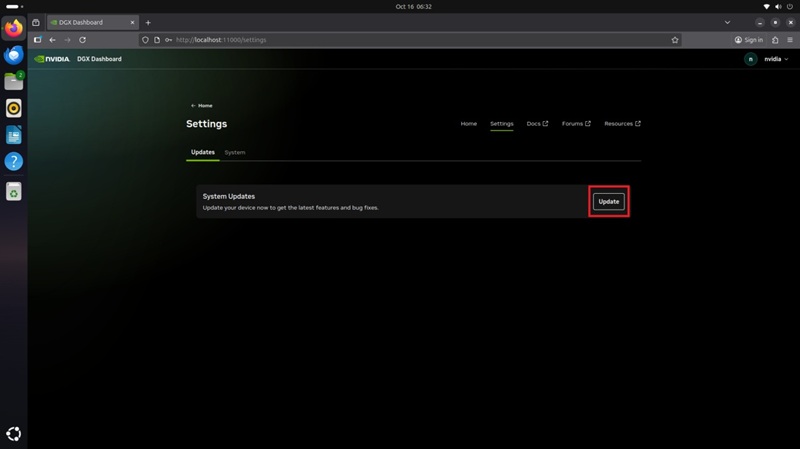Open LibreOffice Writer from the dock
800x449 pixels.
click(x=14, y=135)
